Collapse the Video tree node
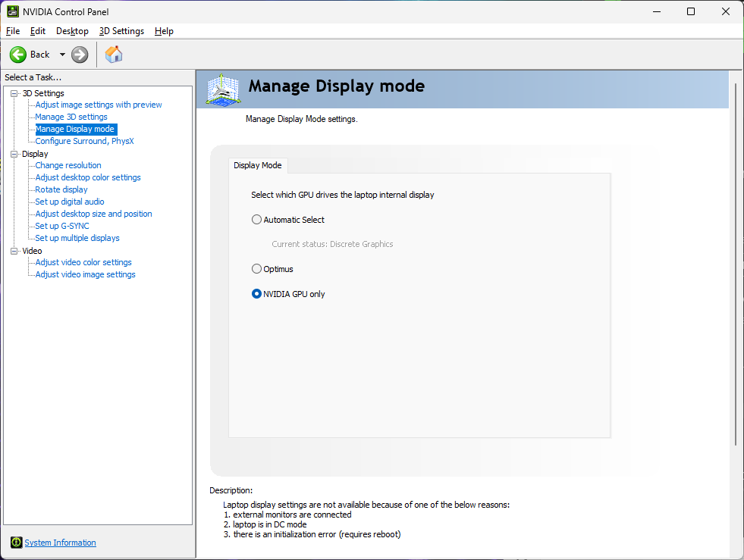 (14, 251)
